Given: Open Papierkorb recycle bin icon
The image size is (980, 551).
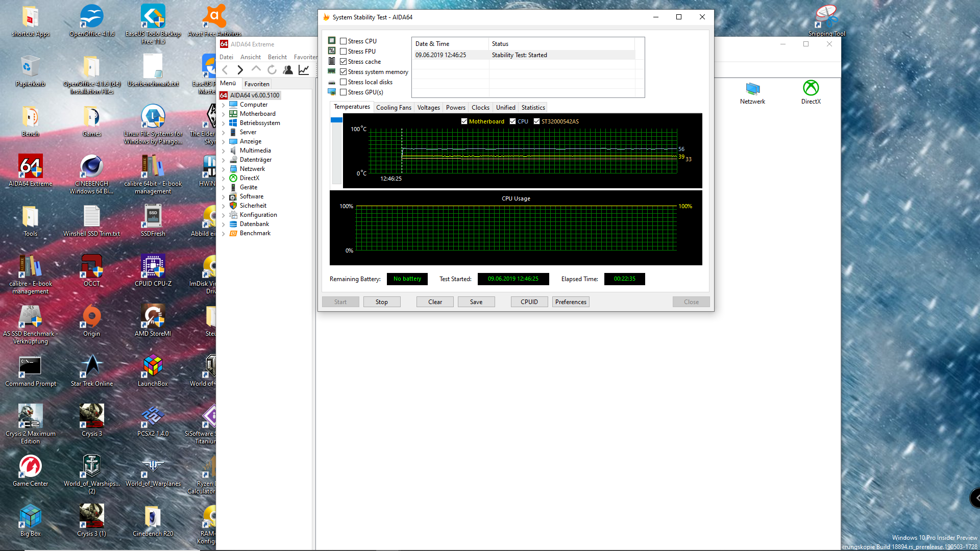Looking at the screenshot, I should click(31, 70).
